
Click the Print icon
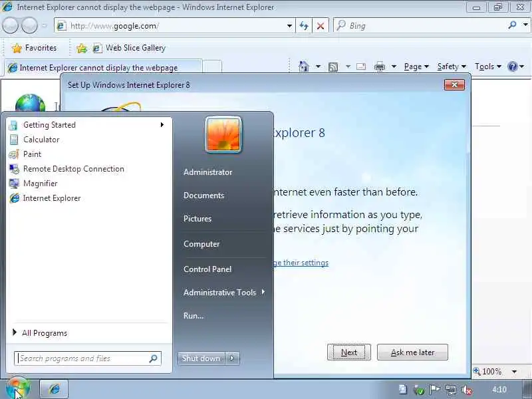[x=380, y=67]
